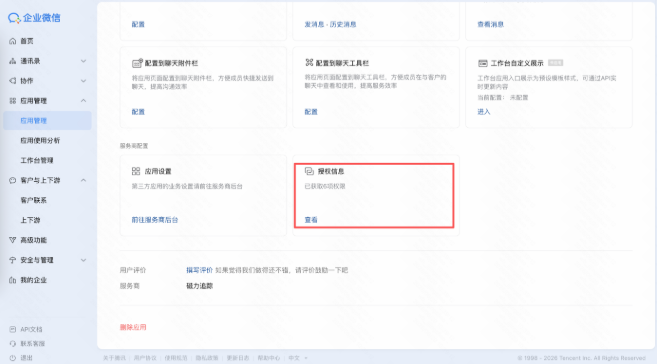
Task: Open 帮助中心 in the footer
Action: click(269, 358)
